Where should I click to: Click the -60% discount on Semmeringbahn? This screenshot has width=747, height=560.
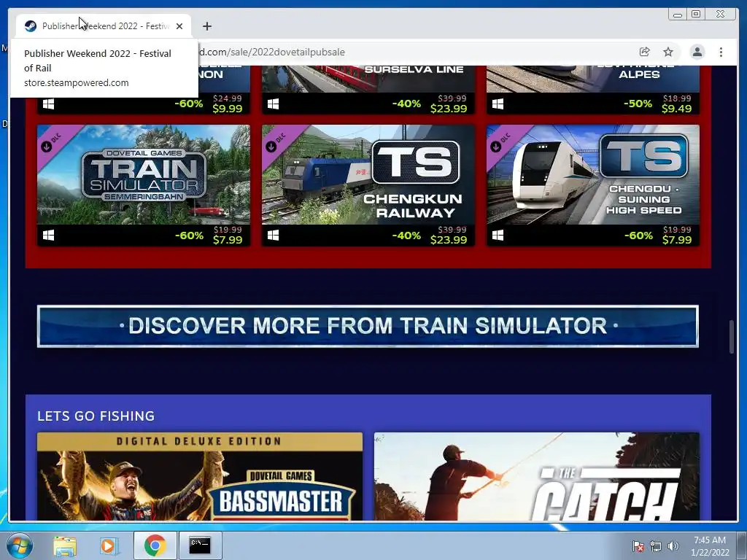tap(189, 236)
